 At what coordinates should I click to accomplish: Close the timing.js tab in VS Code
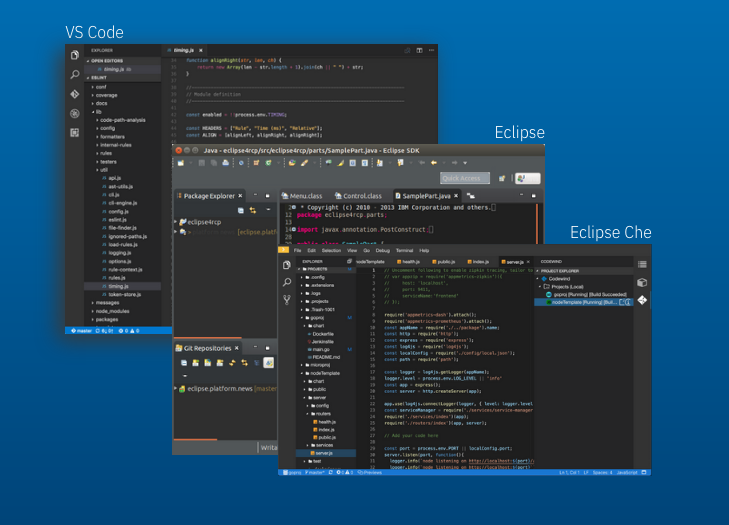click(201, 50)
